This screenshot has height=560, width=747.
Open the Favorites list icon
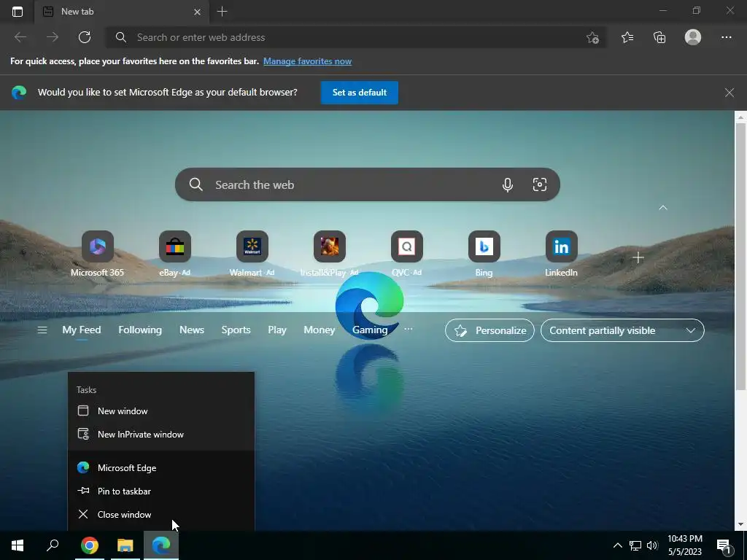coord(627,37)
